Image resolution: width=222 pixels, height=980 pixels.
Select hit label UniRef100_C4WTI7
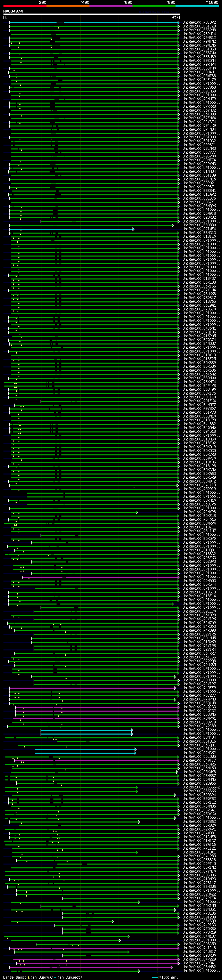tap(199, 760)
